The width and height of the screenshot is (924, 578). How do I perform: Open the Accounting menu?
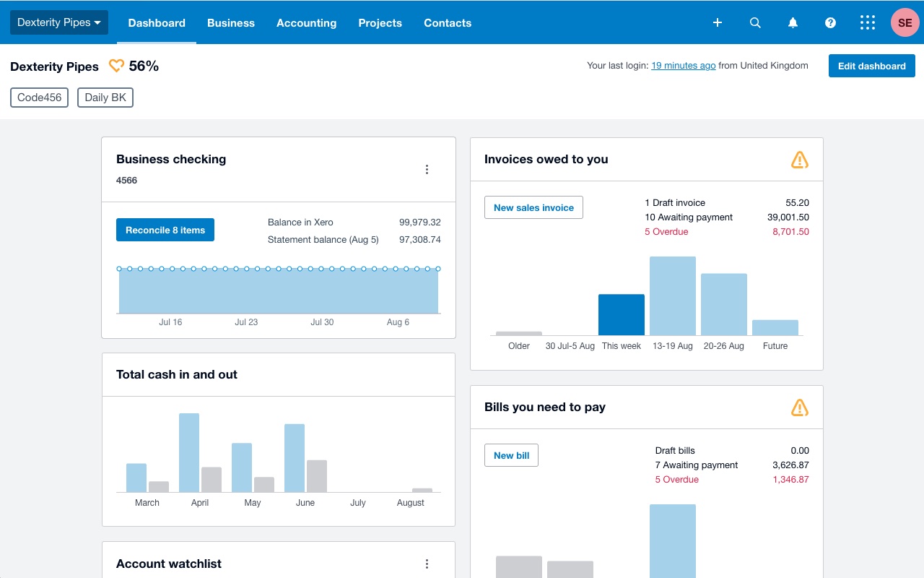tap(306, 22)
